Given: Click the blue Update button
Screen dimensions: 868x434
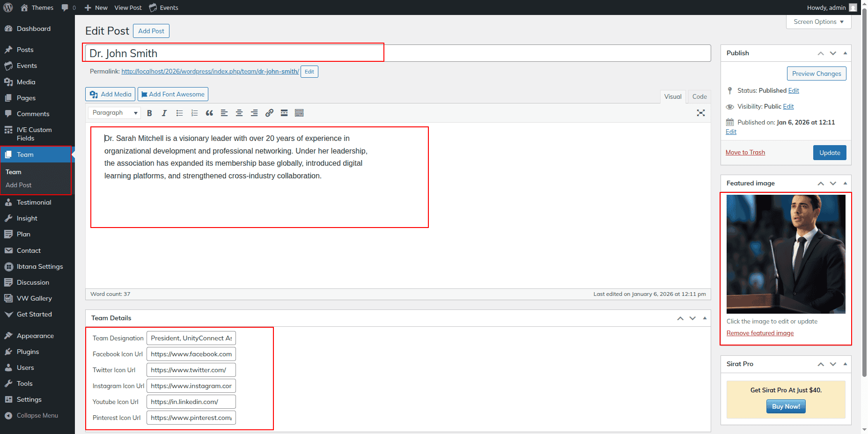Looking at the screenshot, I should [x=829, y=153].
